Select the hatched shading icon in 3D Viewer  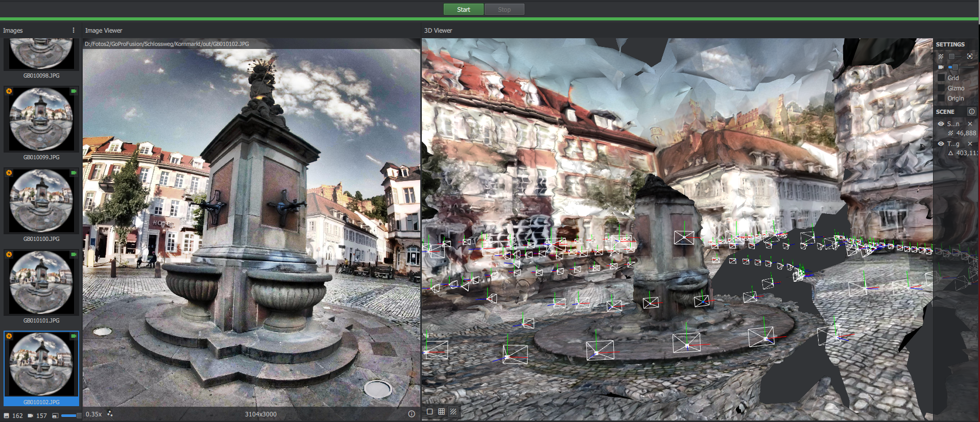453,411
